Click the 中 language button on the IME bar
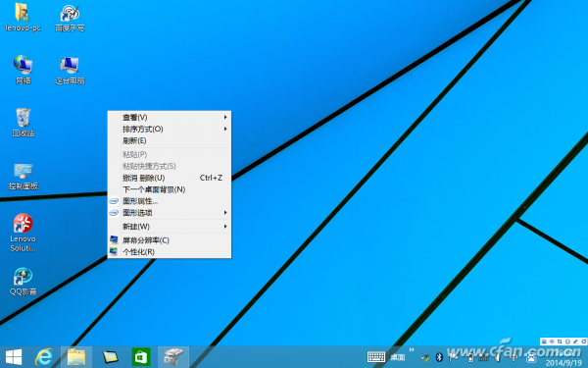The image size is (588, 368). click(552, 342)
